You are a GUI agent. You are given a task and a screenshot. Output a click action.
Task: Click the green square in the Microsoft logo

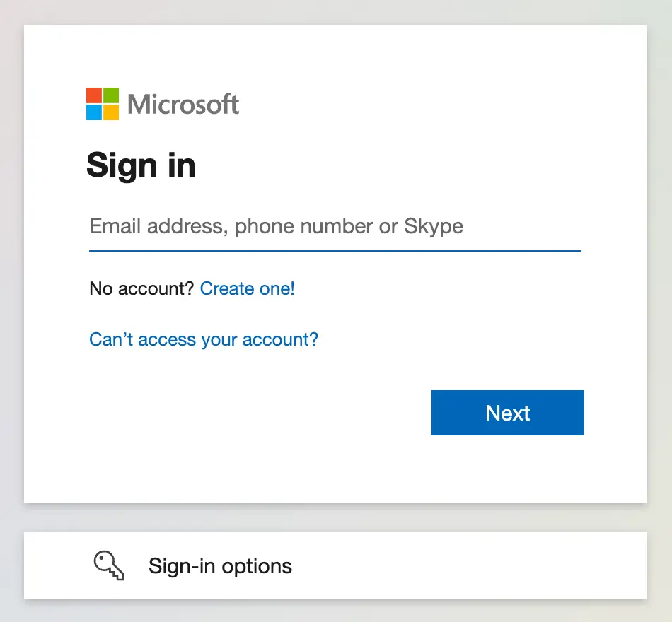pyautogui.click(x=110, y=95)
